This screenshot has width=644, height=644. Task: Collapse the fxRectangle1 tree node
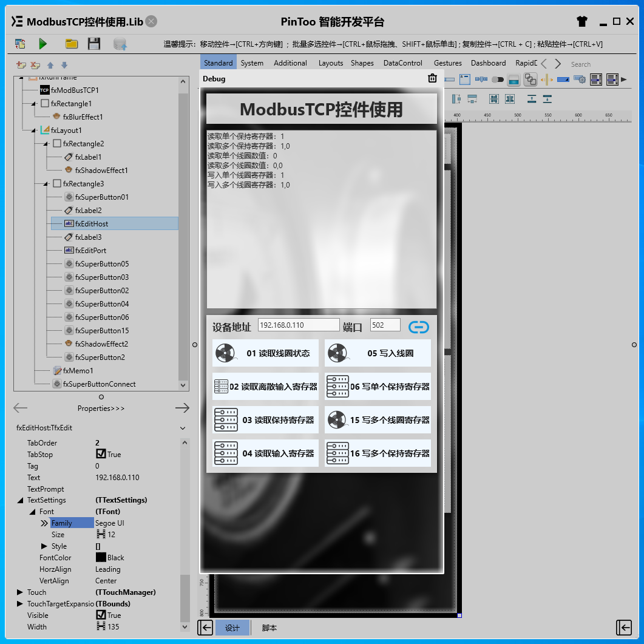pos(34,104)
